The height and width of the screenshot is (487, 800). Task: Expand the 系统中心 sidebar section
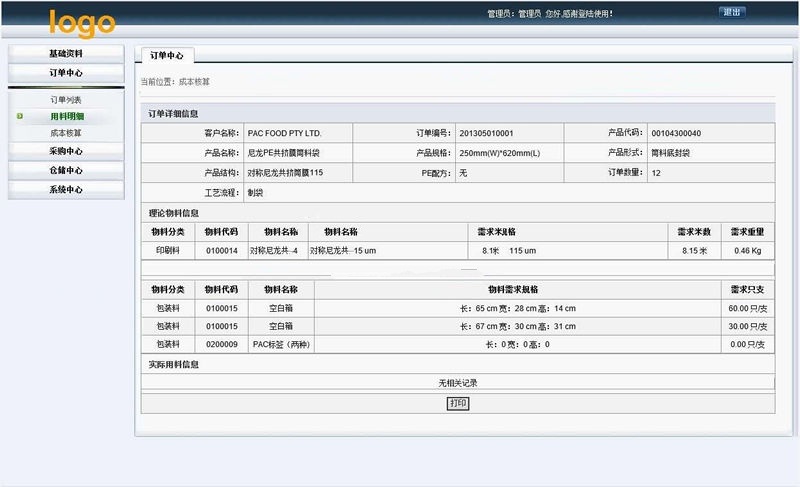tap(66, 190)
